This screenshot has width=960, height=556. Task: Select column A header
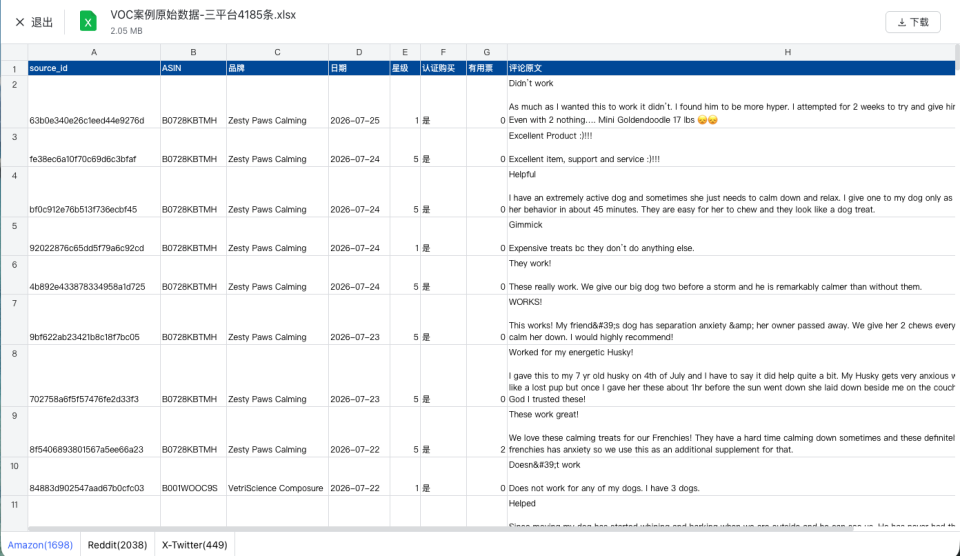coord(94,53)
